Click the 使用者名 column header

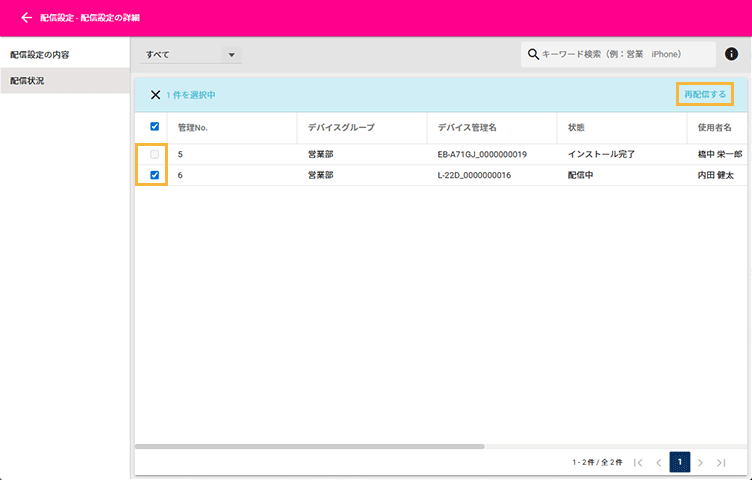715,128
